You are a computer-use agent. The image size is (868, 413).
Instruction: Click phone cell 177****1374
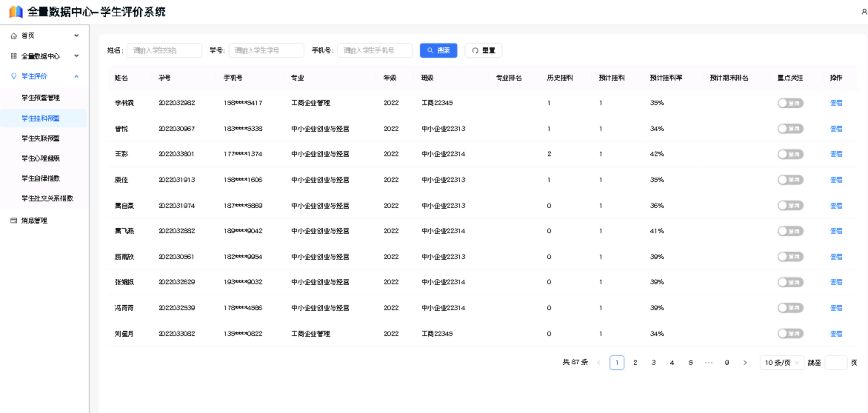pos(243,154)
